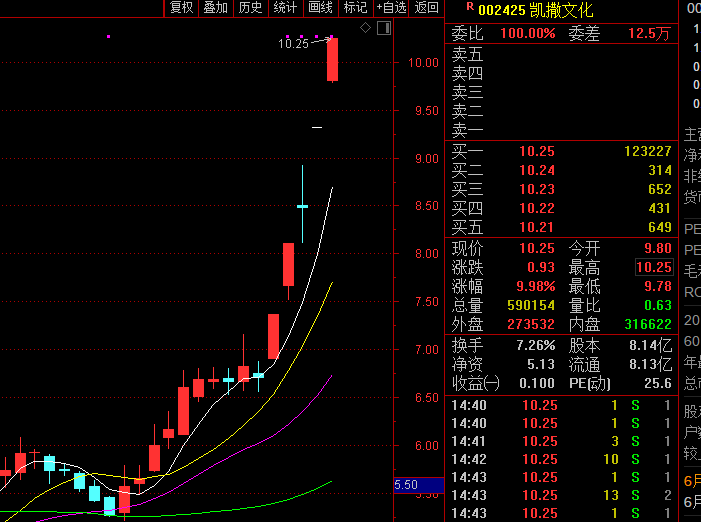Select 买一 price 10.25
This screenshot has height=522, width=701.
pyautogui.click(x=537, y=152)
